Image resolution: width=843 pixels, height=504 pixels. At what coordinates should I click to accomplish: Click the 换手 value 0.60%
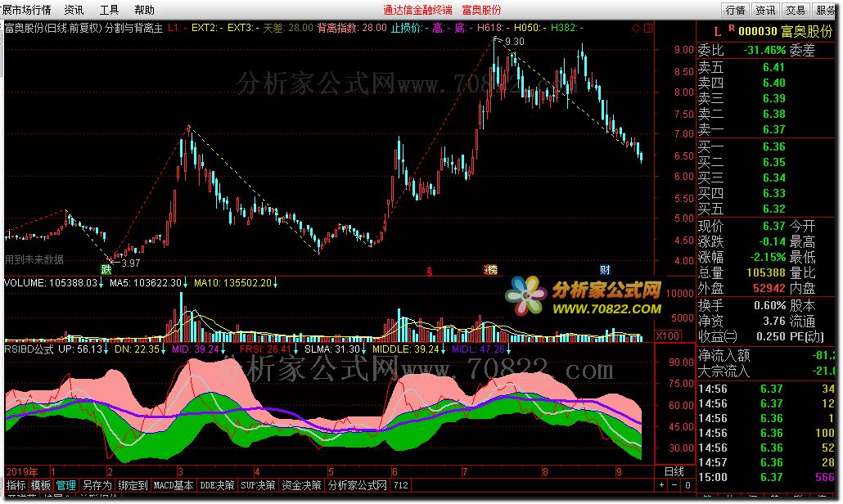(x=770, y=306)
